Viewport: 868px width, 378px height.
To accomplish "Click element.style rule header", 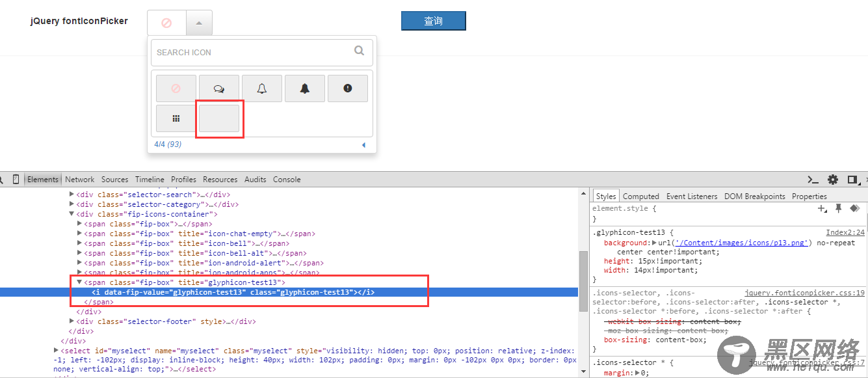I will [x=624, y=208].
